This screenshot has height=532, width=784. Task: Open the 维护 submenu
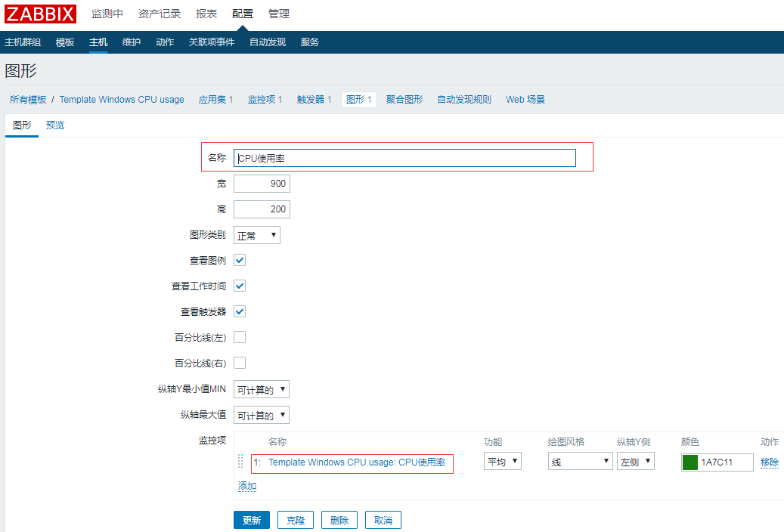coord(132,42)
